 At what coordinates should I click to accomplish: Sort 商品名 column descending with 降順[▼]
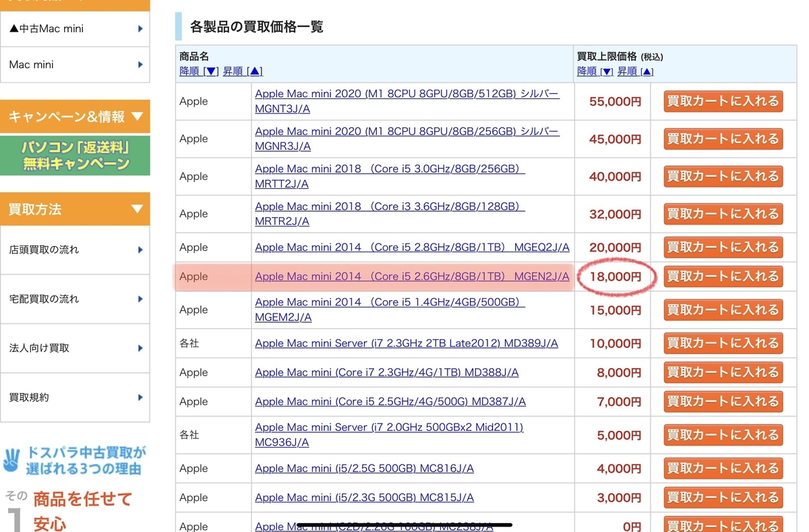tap(199, 71)
